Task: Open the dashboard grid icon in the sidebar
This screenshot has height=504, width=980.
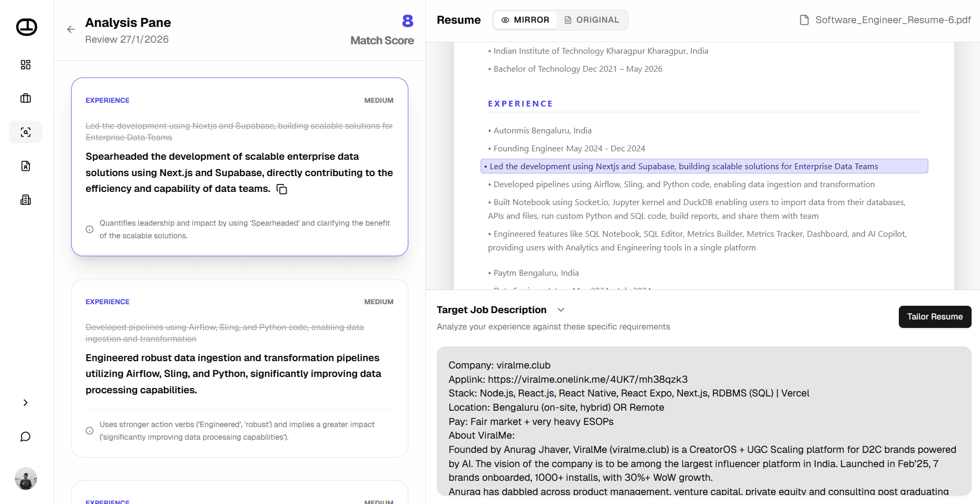Action: [25, 65]
